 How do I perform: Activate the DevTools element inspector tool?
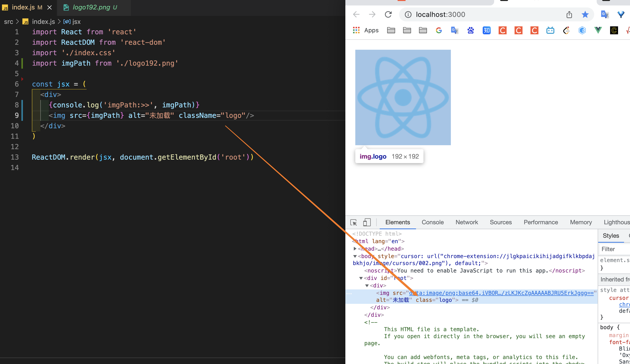(354, 222)
